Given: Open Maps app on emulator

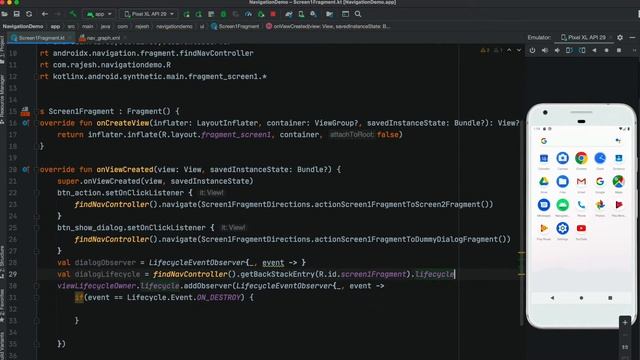Looking at the screenshot, I should pyautogui.click(x=618, y=181).
